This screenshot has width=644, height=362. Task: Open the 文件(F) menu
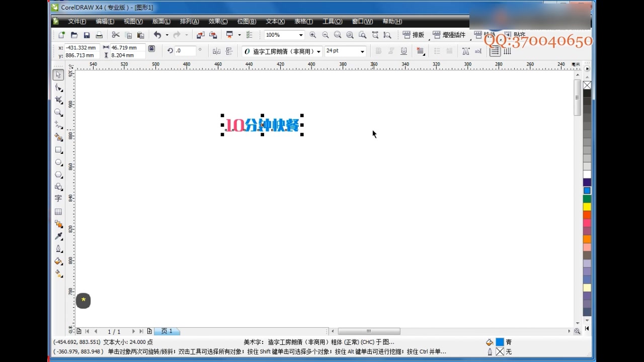tap(77, 22)
